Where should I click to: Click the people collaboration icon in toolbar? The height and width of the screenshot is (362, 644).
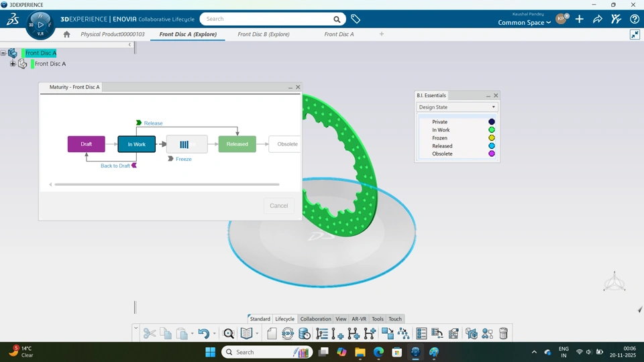point(488,333)
